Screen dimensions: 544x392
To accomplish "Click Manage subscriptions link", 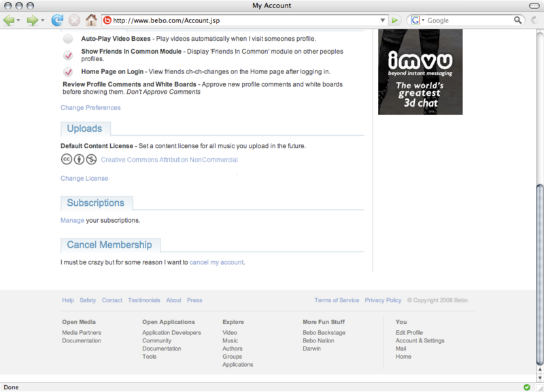I will pyautogui.click(x=72, y=220).
